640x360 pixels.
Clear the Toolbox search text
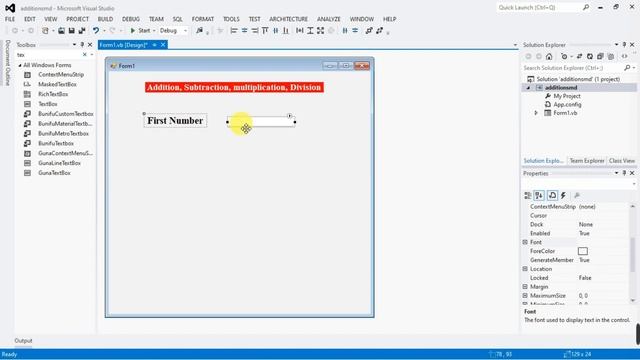click(x=84, y=55)
